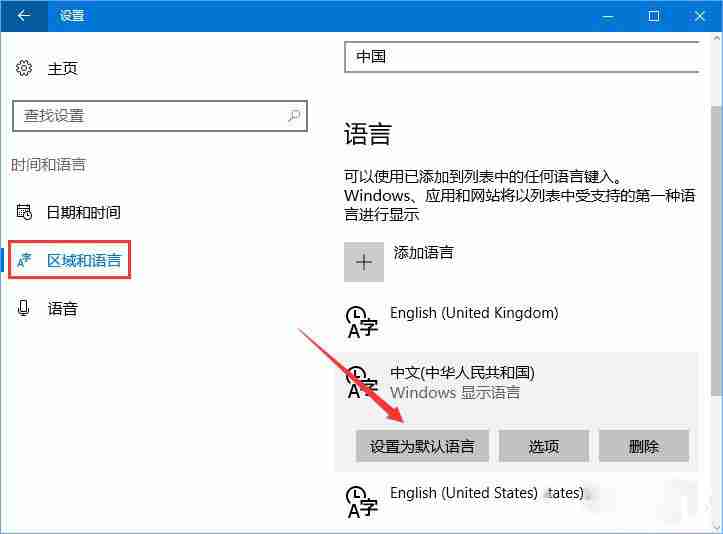
Task: Focus the 查找设置 search box
Action: click(160, 116)
